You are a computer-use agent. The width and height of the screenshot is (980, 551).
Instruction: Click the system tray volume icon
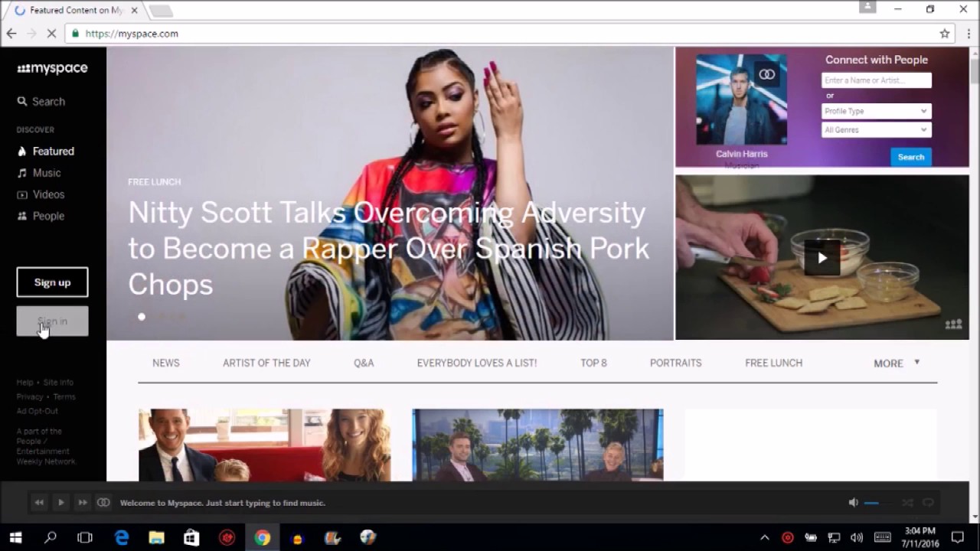(857, 537)
